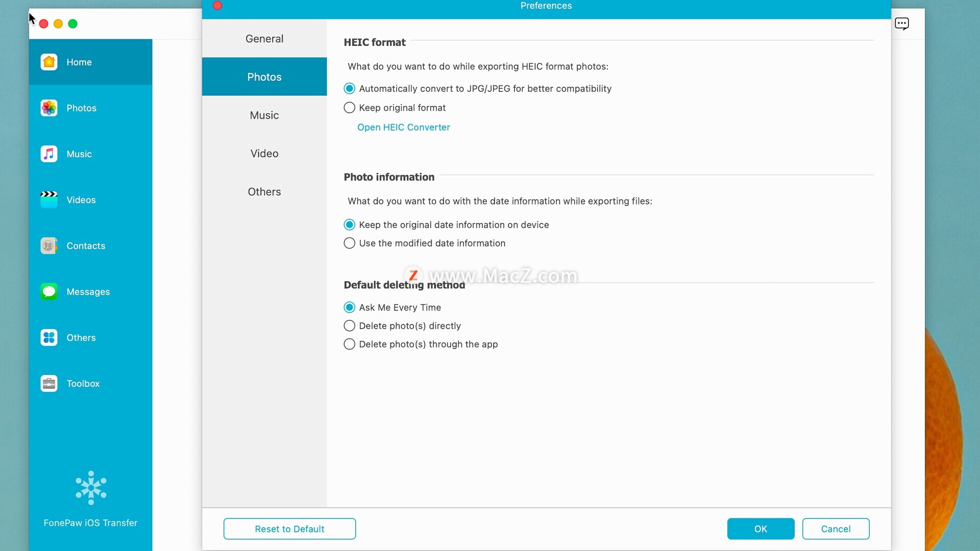Switch to General preferences tab

coord(264,39)
